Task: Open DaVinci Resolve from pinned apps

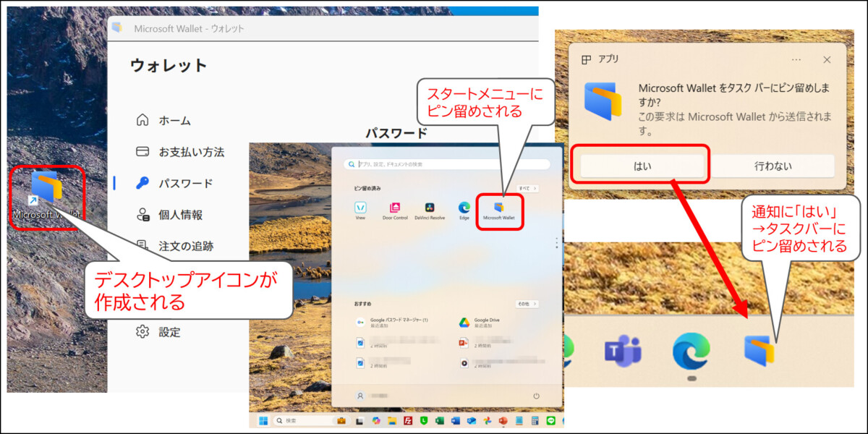Action: click(x=430, y=208)
